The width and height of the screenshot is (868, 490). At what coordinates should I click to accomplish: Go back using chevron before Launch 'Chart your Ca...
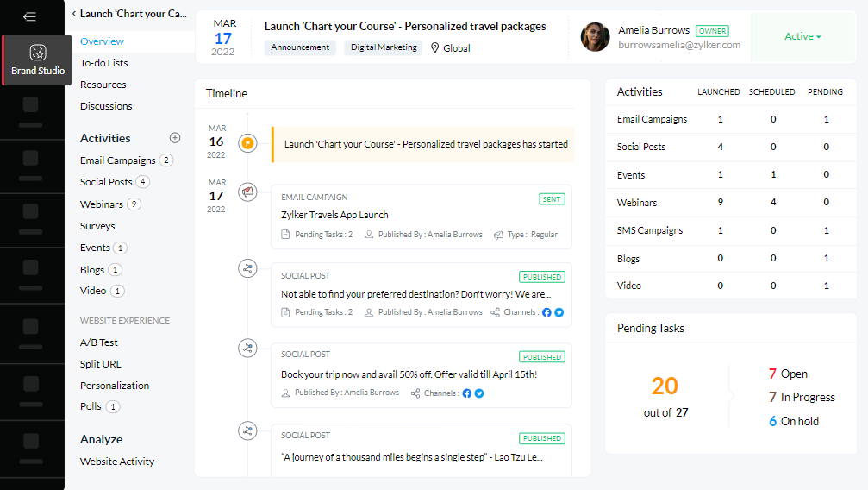pyautogui.click(x=74, y=14)
